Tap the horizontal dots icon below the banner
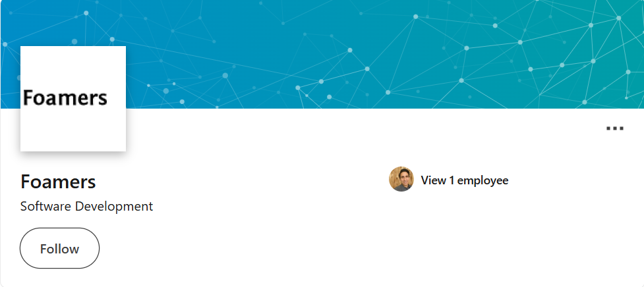644x287 pixels. click(x=615, y=128)
